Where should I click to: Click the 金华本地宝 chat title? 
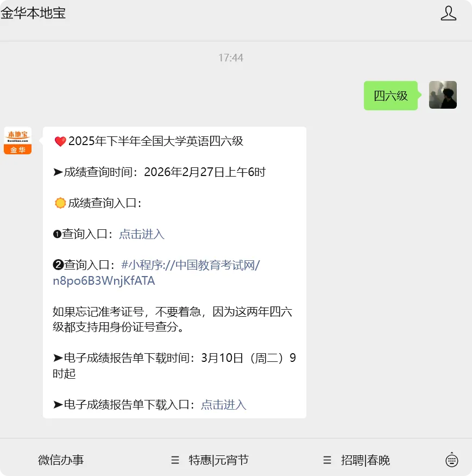pos(33,12)
